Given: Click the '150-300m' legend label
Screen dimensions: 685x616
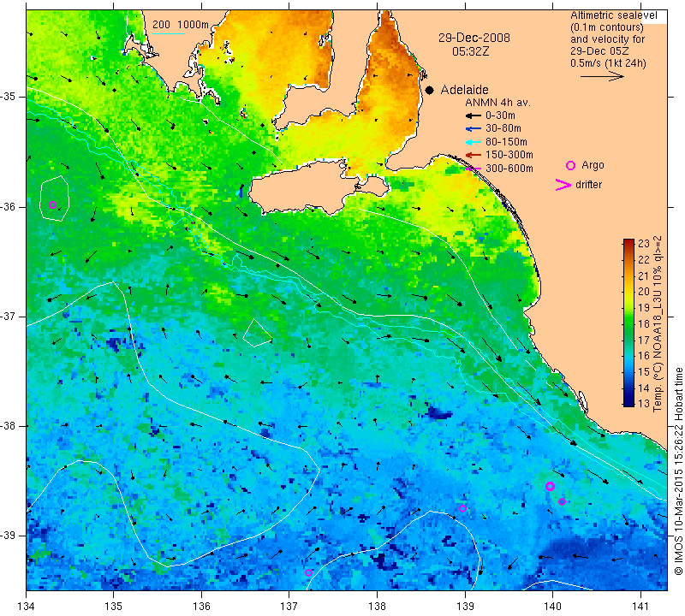Looking at the screenshot, I should (x=509, y=155).
